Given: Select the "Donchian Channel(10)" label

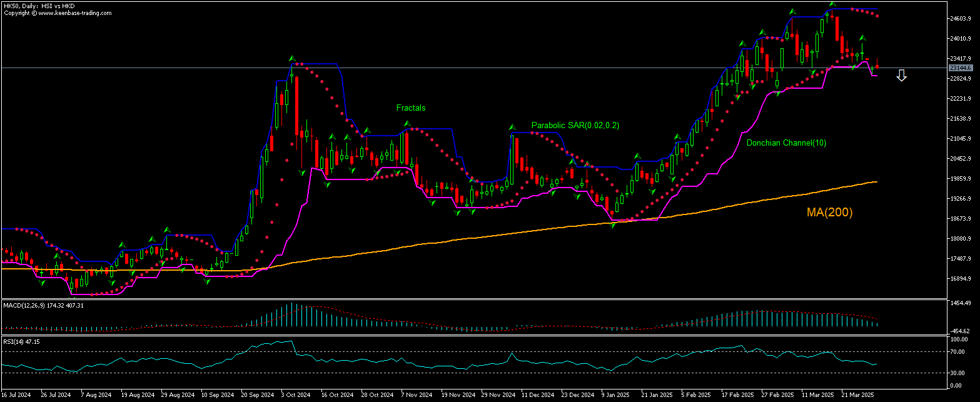Looking at the screenshot, I should tap(787, 143).
